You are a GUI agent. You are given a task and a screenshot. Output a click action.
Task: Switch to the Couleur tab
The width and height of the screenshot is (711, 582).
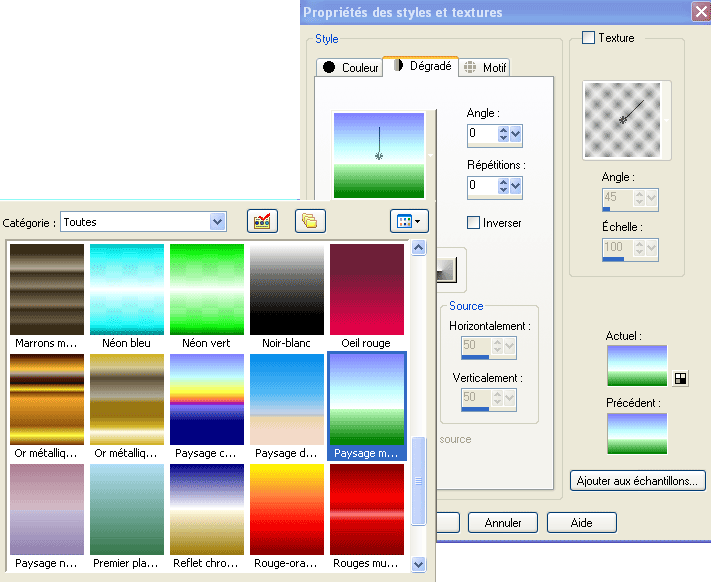point(349,68)
